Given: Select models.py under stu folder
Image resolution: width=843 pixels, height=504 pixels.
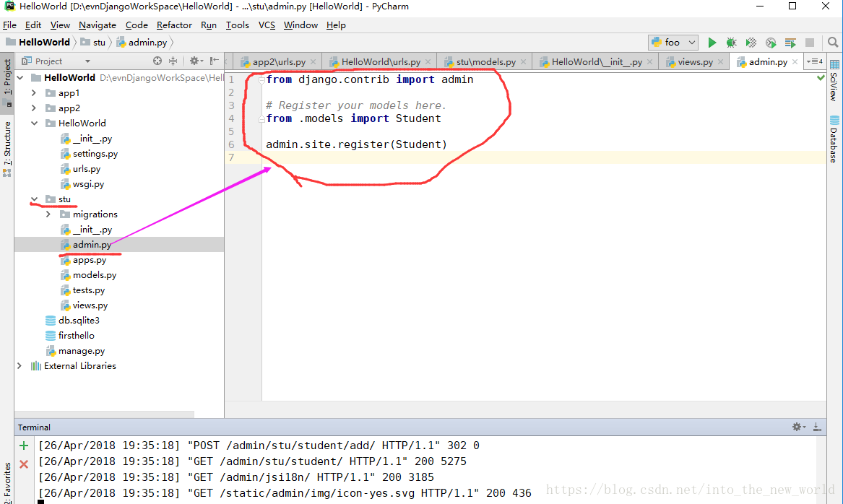Looking at the screenshot, I should click(x=94, y=274).
